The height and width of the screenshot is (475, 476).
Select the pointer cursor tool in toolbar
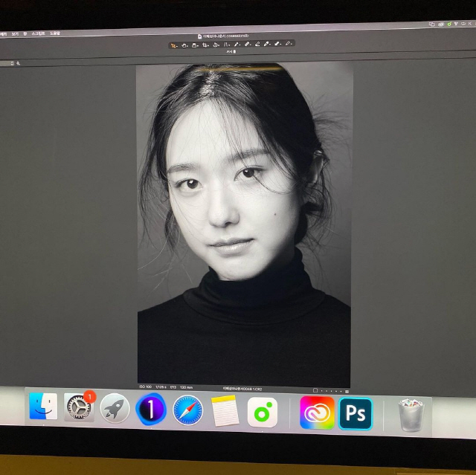click(173, 45)
